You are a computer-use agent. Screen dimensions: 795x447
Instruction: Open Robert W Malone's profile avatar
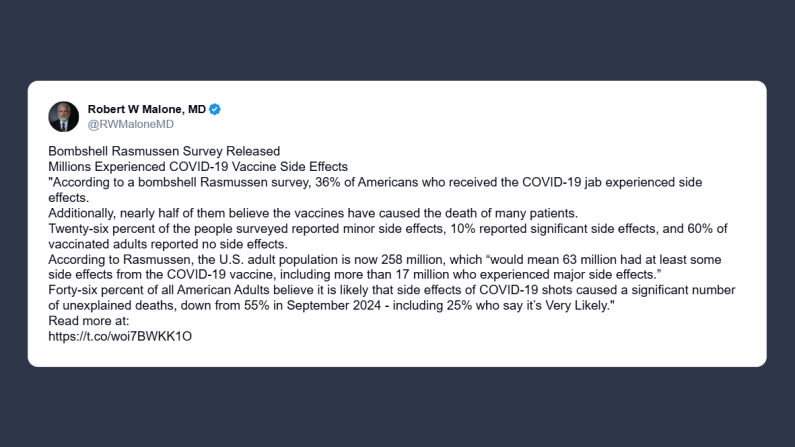tap(63, 116)
